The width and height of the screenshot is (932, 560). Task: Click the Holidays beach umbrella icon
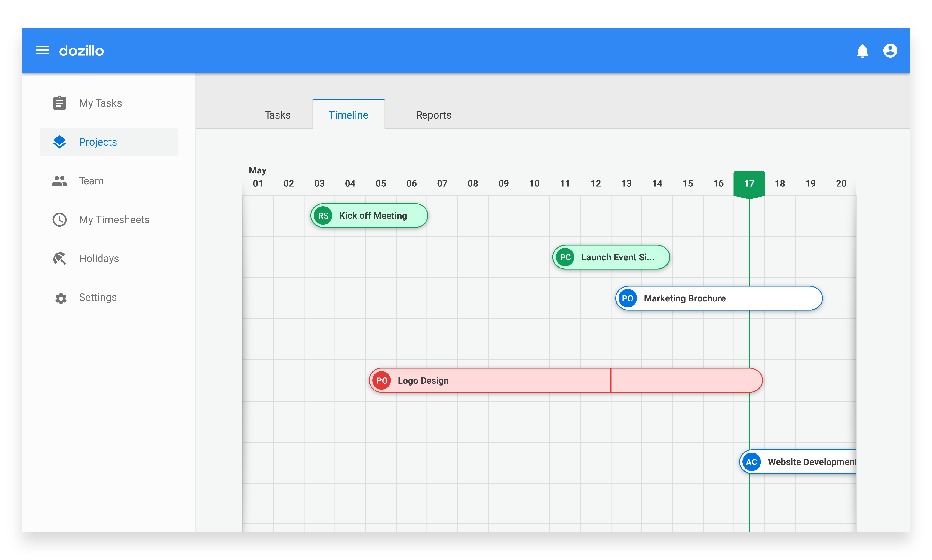(x=60, y=259)
